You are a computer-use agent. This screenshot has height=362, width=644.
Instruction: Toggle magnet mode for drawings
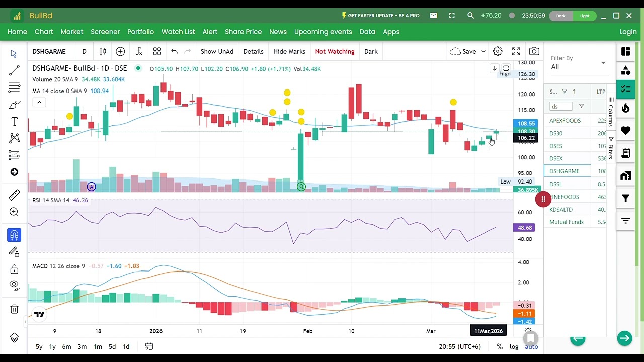coord(14,235)
